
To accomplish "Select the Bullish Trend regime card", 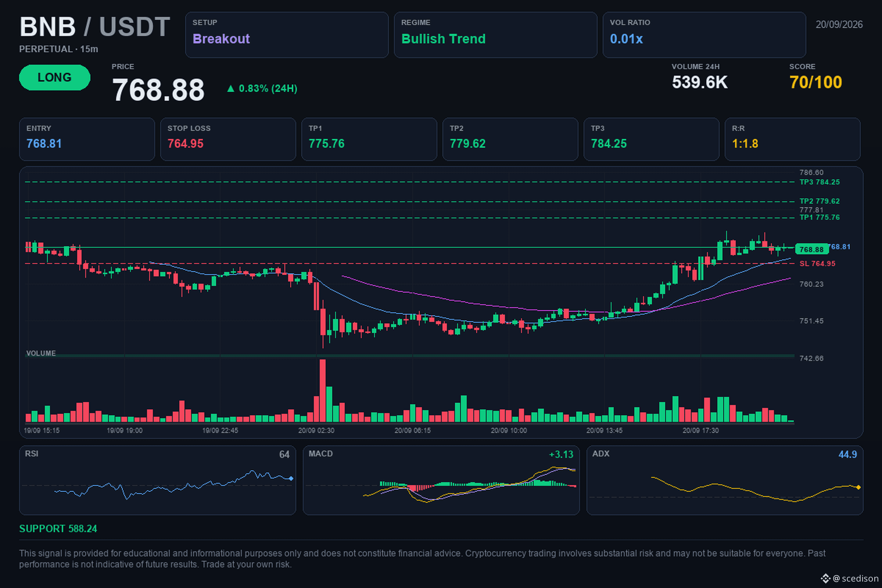I will coord(495,35).
